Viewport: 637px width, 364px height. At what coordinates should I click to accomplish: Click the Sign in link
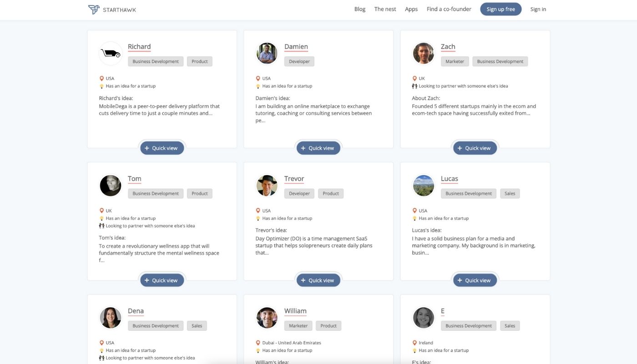(538, 9)
